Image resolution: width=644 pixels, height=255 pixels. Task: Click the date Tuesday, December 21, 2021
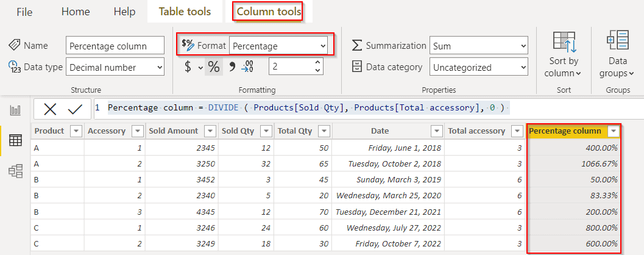(388, 212)
